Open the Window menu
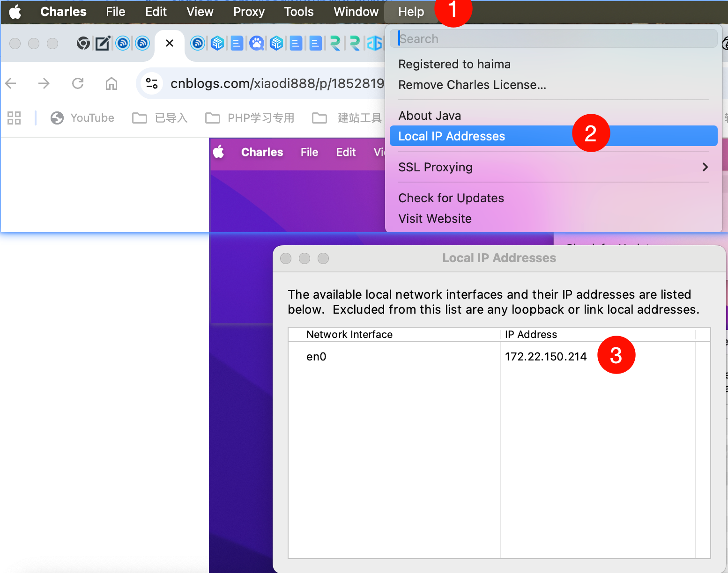This screenshot has height=573, width=728. pos(356,12)
